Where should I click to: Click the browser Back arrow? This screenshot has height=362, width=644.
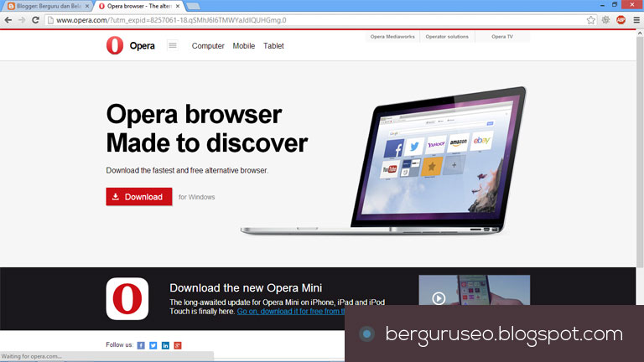pos(8,20)
